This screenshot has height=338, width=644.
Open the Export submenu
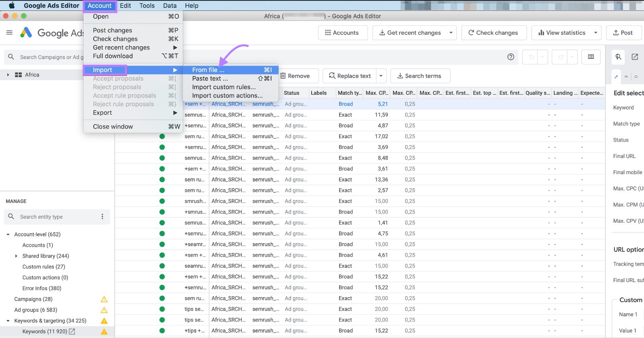(133, 113)
